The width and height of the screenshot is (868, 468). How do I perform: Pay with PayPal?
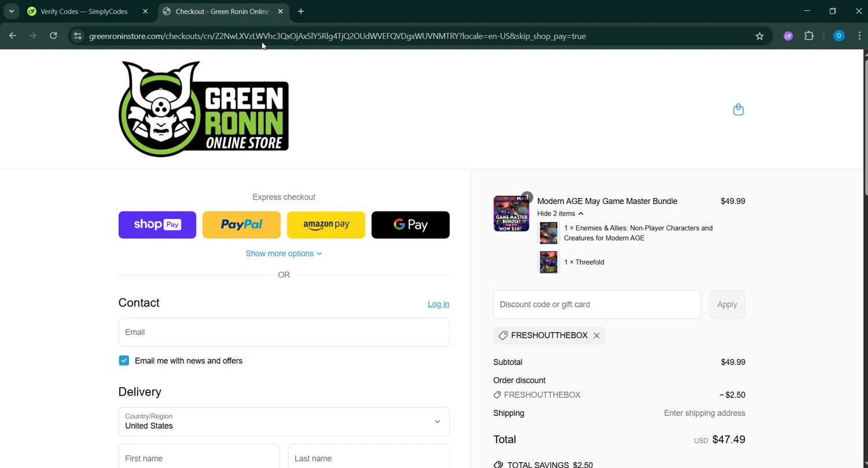(241, 225)
